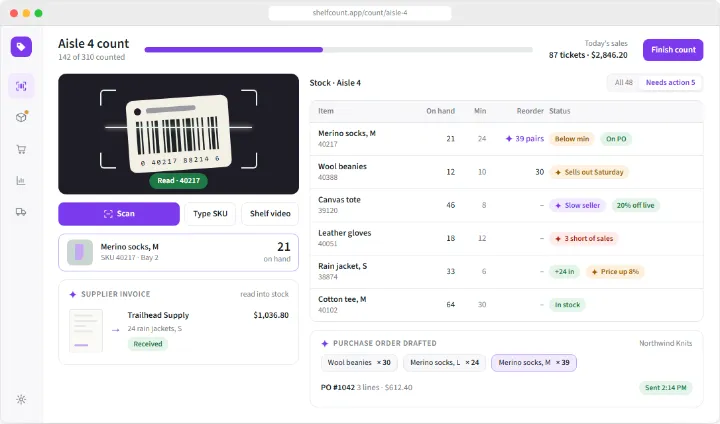Click the 39 pairs reorder suggestion
The image size is (720, 424).
coord(525,139)
